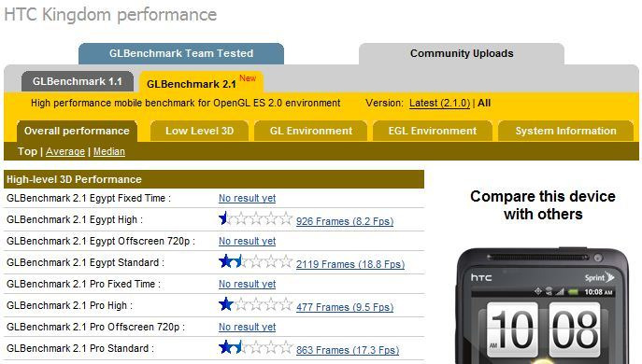The height and width of the screenshot is (364, 642).
Task: Click the Pro Standard star rating
Action: pyautogui.click(x=255, y=347)
